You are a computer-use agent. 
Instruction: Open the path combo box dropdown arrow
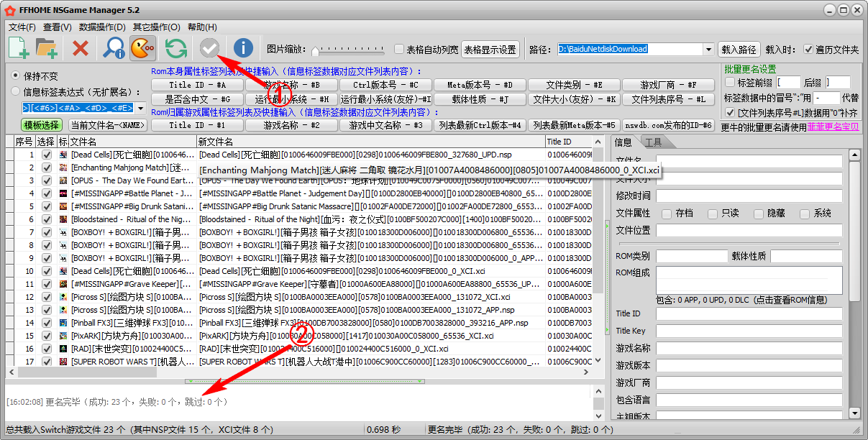708,50
